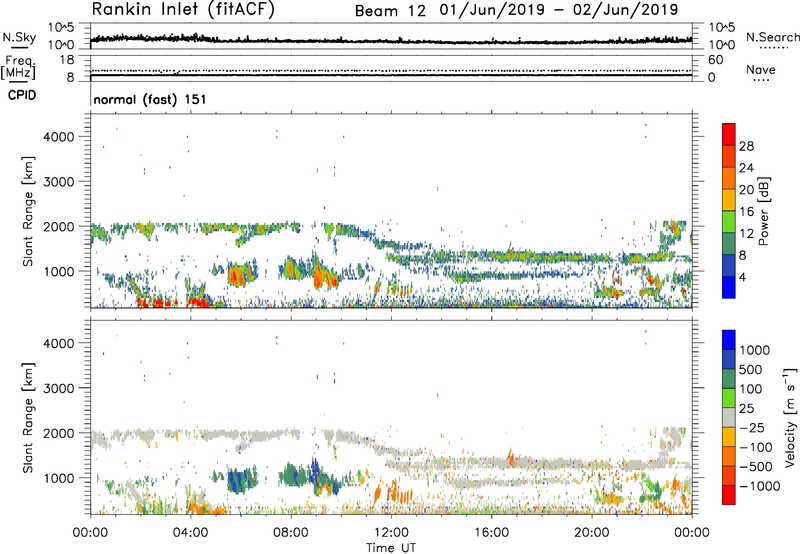The height and width of the screenshot is (554, 800).
Task: Click the 'N.Sky' legend label
Action: point(19,37)
